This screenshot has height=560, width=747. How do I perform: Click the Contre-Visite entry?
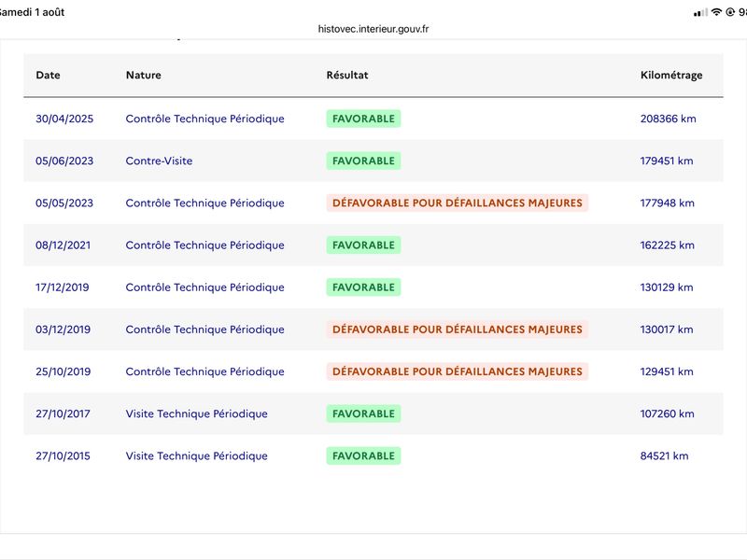[x=159, y=161]
